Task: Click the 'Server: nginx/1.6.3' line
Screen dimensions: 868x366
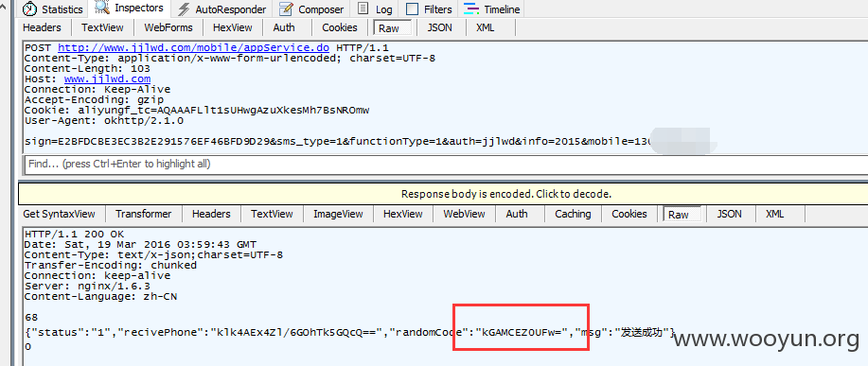Action: pos(87,286)
